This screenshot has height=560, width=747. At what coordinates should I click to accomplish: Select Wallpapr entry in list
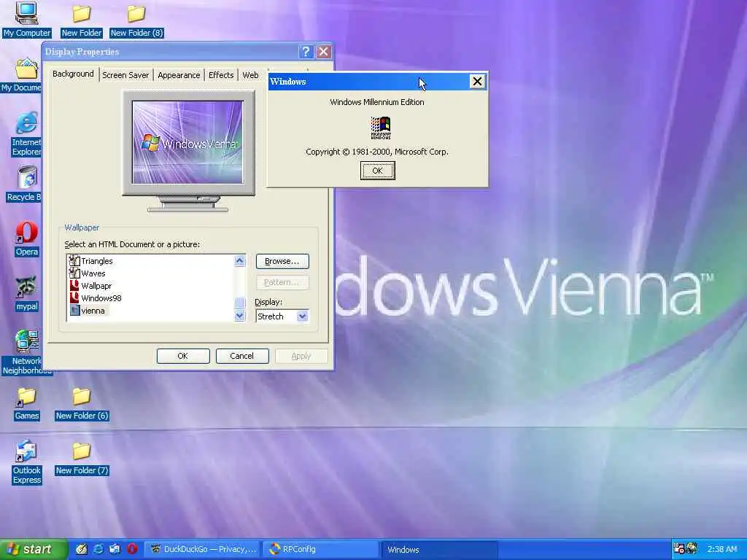point(96,286)
